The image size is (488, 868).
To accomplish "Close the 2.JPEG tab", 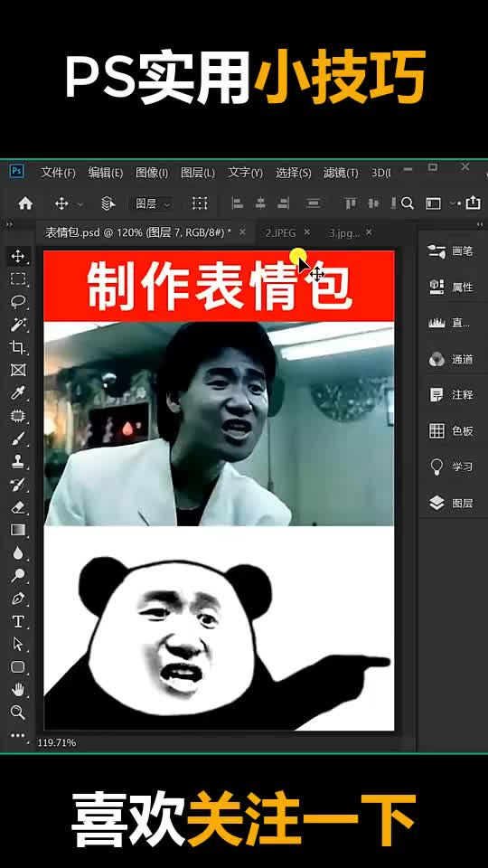I will pyautogui.click(x=307, y=232).
